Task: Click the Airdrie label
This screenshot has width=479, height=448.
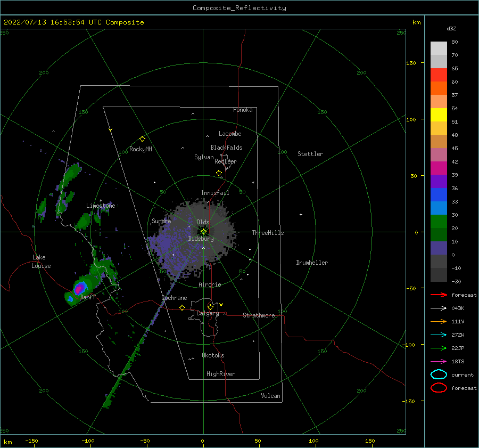Action: click(x=210, y=284)
